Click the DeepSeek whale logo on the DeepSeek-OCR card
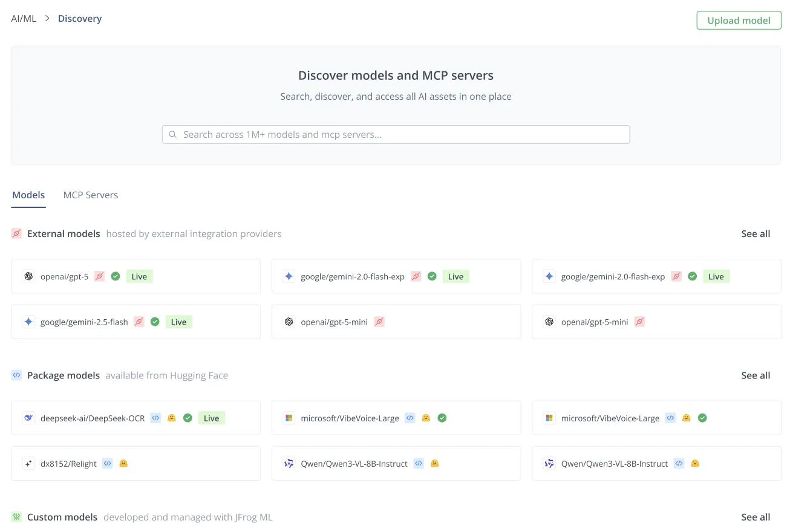790x532 pixels. 28,418
